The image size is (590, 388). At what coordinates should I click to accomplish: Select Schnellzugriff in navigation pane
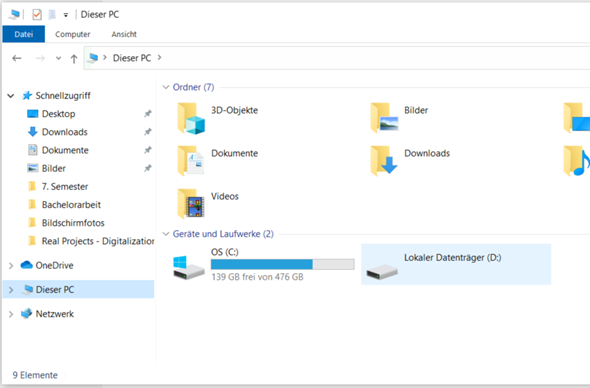tap(63, 96)
